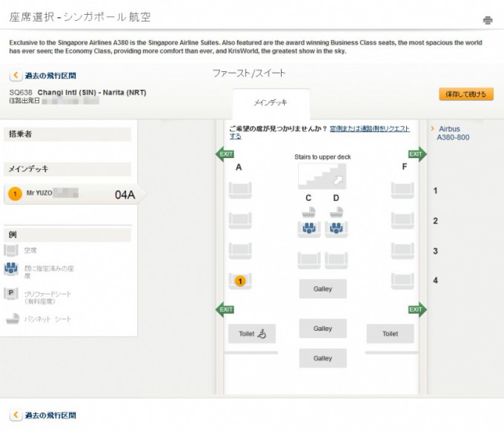
Task: Click occupied seat 2D
Action: 336,229
